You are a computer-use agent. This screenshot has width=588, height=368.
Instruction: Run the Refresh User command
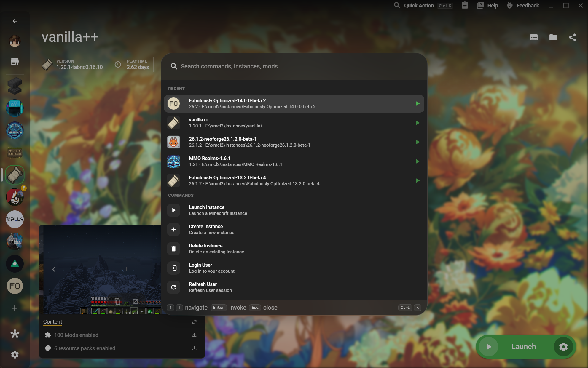294,287
